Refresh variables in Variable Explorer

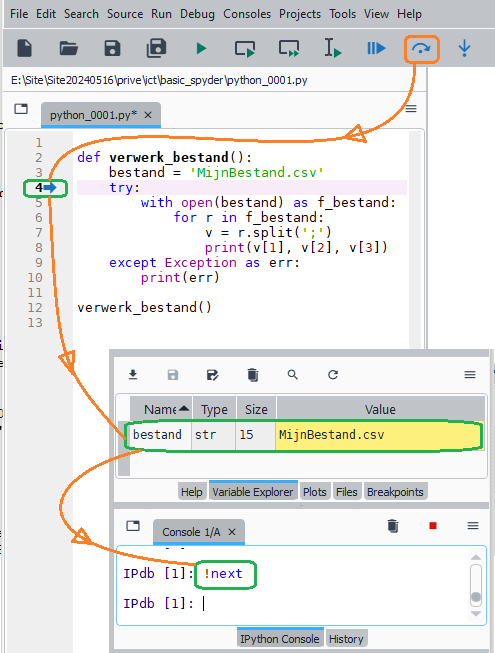coord(333,375)
